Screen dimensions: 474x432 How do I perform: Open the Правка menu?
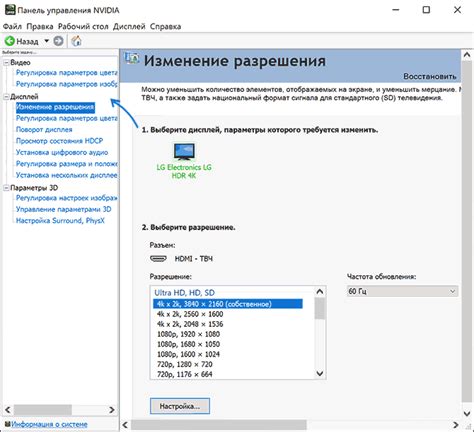40,26
